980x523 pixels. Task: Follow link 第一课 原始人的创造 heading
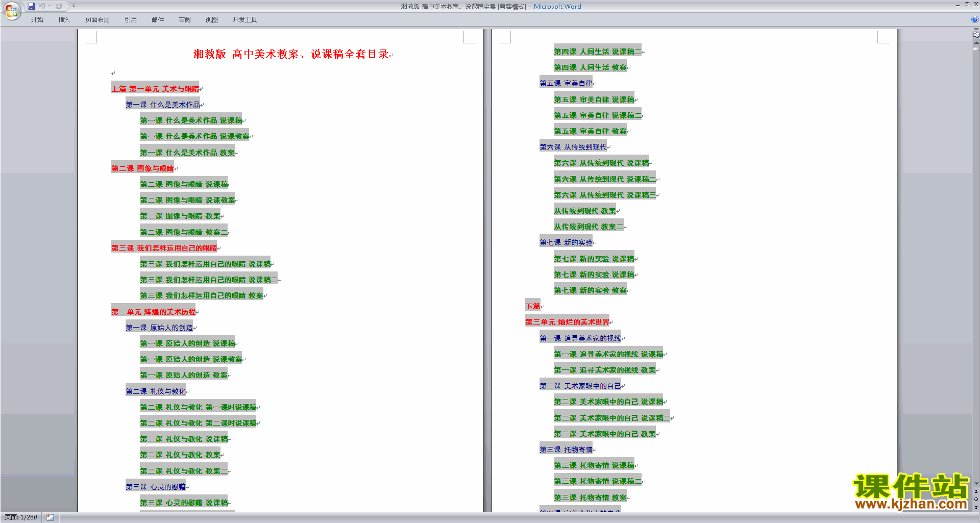coord(159,328)
